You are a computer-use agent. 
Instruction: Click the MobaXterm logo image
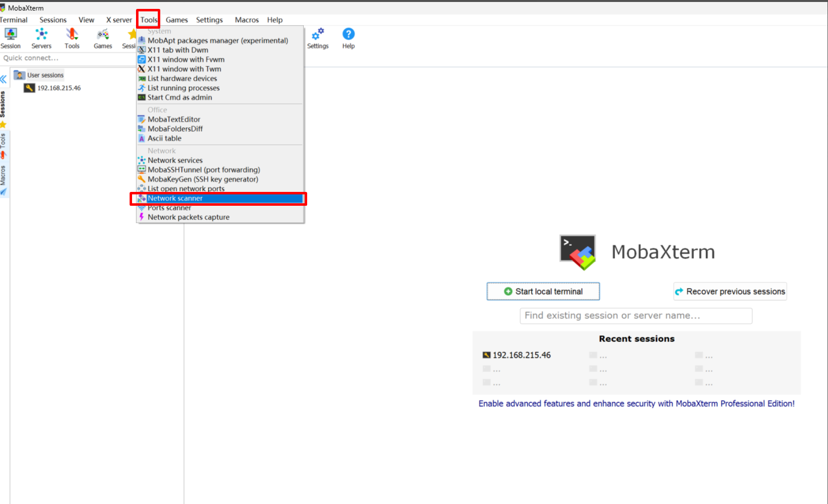point(578,252)
